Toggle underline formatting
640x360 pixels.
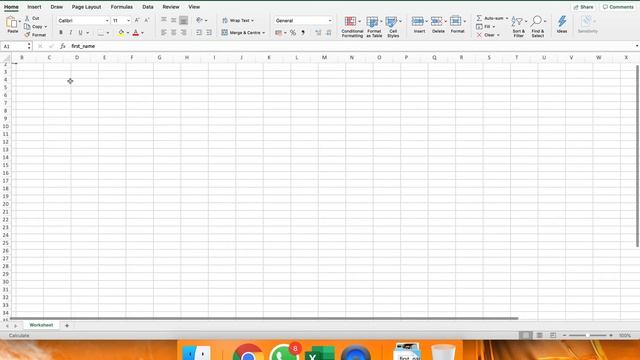(80, 33)
